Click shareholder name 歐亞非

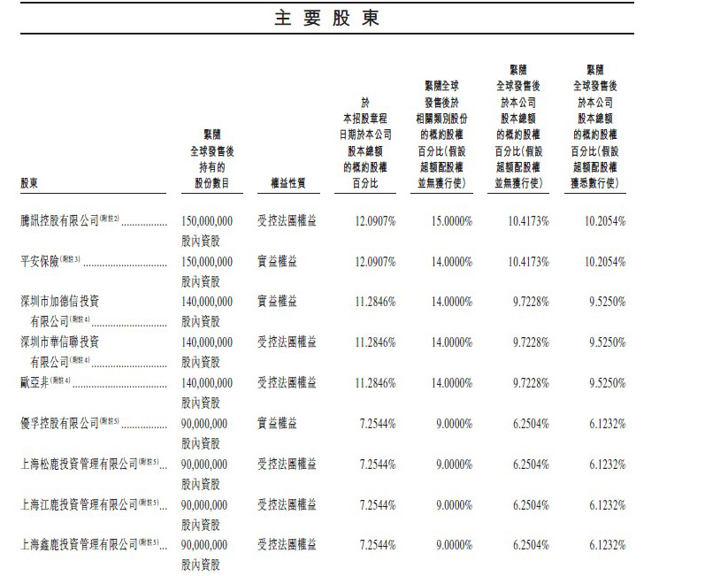coord(34,383)
